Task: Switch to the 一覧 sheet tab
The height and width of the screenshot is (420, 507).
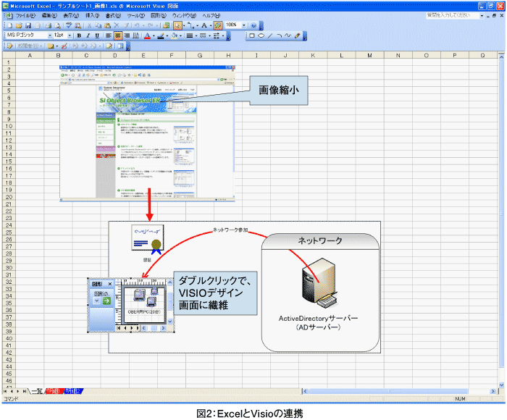Action: [37, 391]
